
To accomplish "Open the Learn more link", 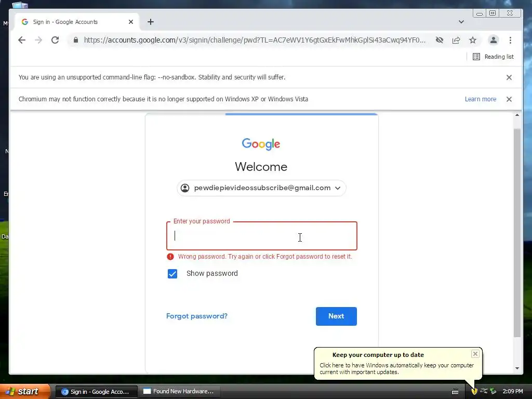I will pos(481,99).
